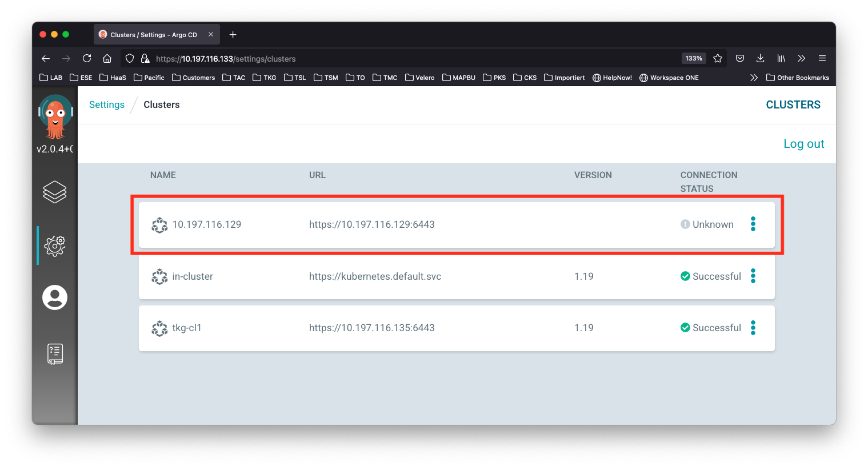This screenshot has width=868, height=467.
Task: Click the 133% zoom level indicator
Action: 693,58
